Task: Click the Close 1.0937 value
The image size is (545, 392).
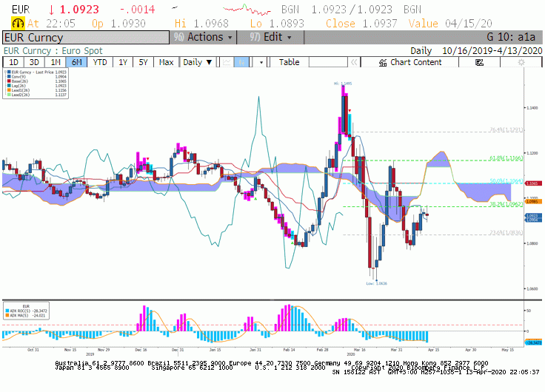Action: tap(361, 24)
